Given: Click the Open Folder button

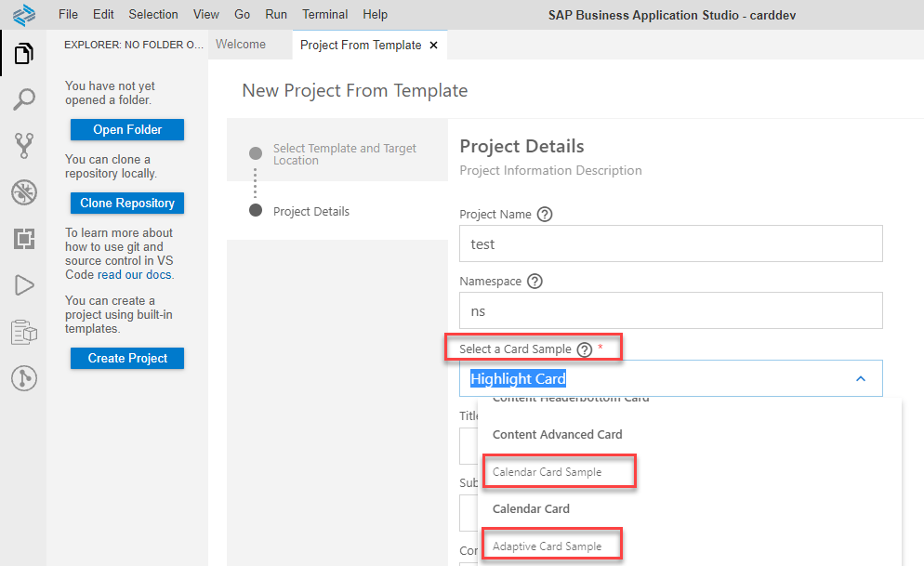Looking at the screenshot, I should 127,129.
